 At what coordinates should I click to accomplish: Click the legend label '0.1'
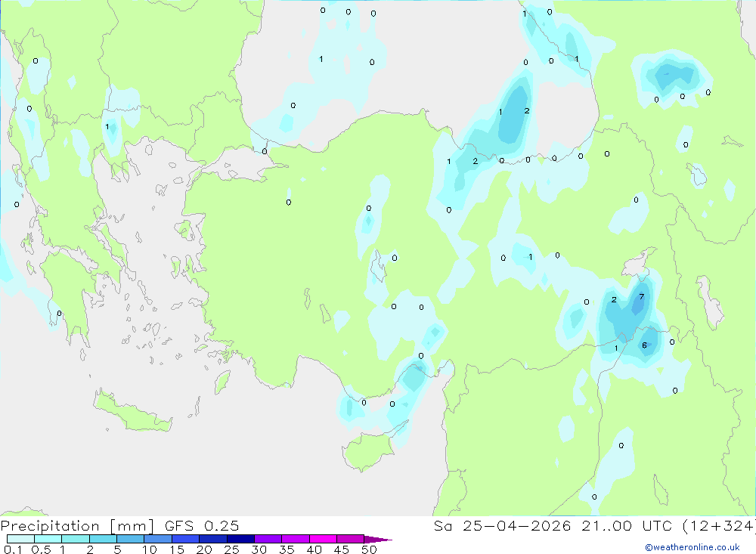13,549
